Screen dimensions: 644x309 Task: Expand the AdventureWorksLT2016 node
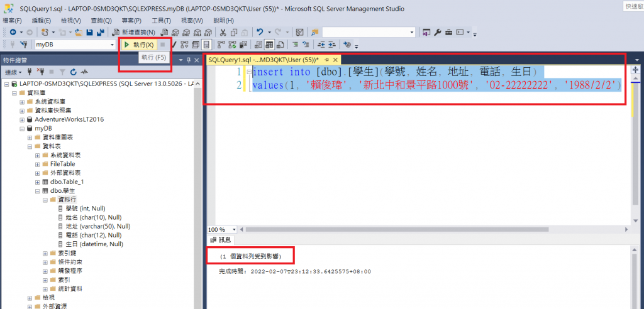click(x=22, y=119)
